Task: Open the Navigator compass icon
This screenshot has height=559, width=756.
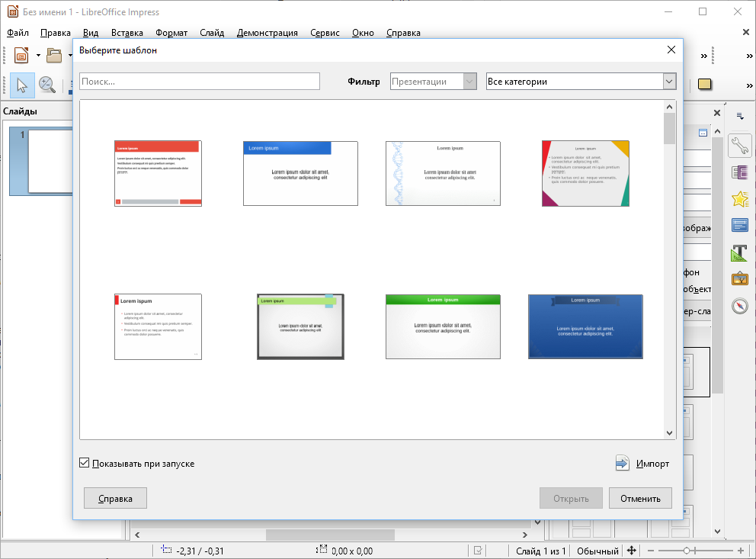Action: (740, 306)
